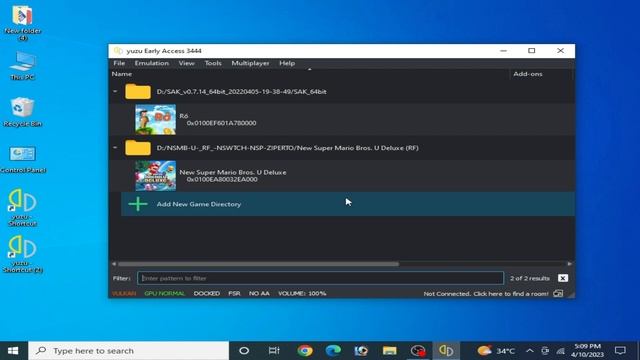Click the scroll left arrow in game list
The image size is (640, 360).
pyautogui.click(x=114, y=264)
